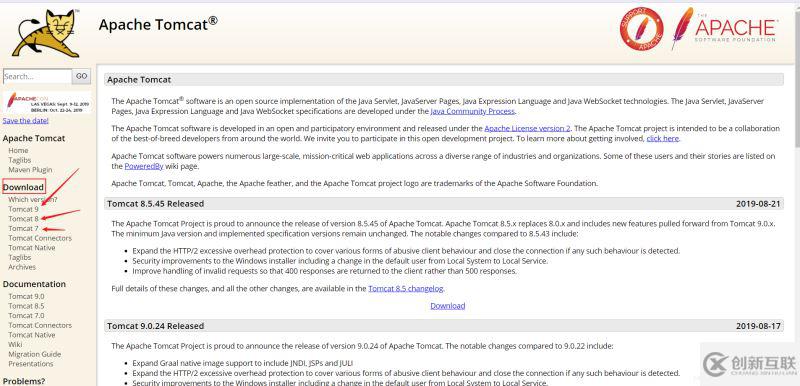
Task: Open the PoweredBy wiki link
Action: click(144, 166)
